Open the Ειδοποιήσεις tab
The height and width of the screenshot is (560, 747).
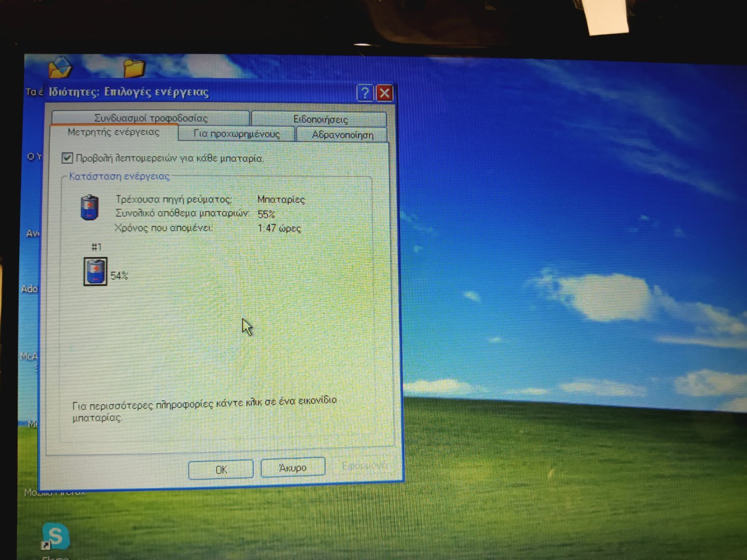point(320,119)
